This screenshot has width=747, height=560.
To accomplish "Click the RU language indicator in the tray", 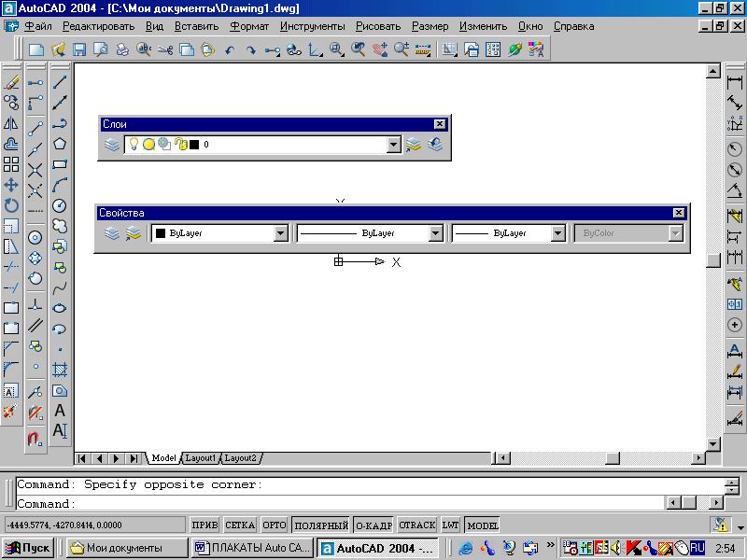I will 697,548.
